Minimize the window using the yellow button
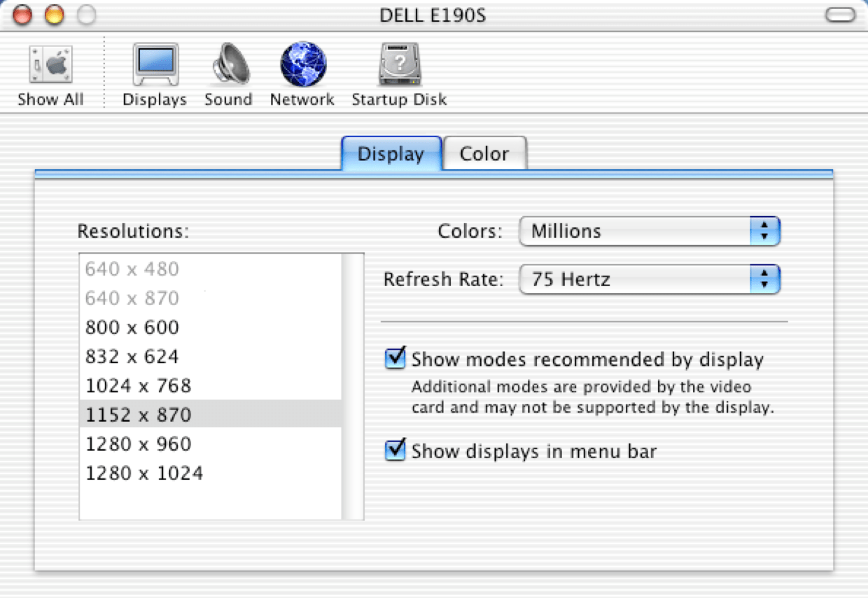Screen dimensions: 868x598 [x=54, y=15]
